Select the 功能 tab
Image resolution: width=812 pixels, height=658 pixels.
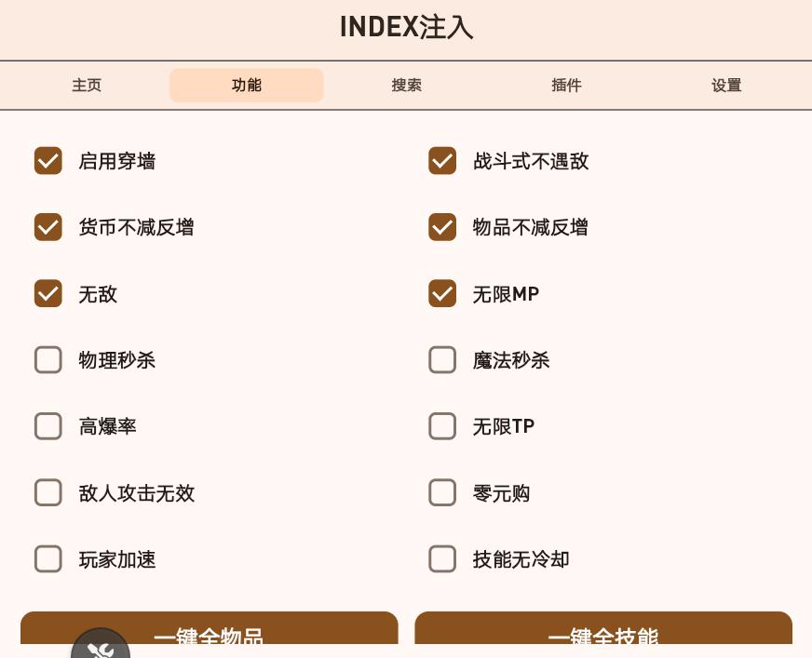(247, 86)
